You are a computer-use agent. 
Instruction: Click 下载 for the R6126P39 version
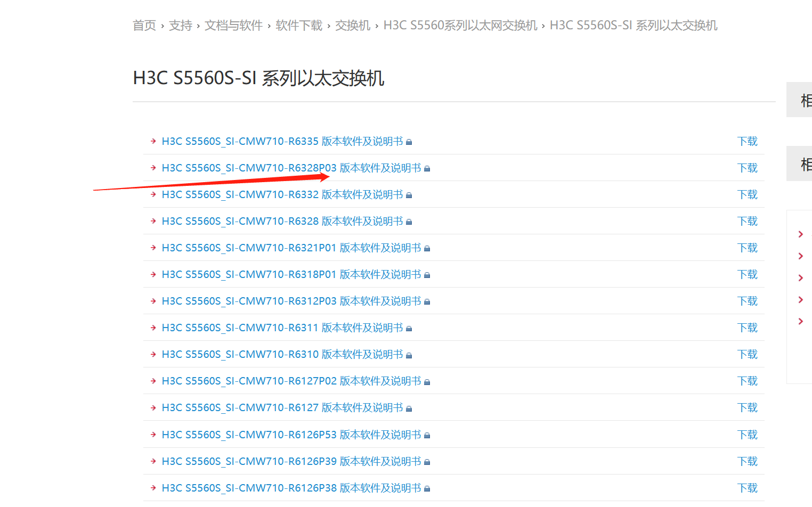(748, 461)
